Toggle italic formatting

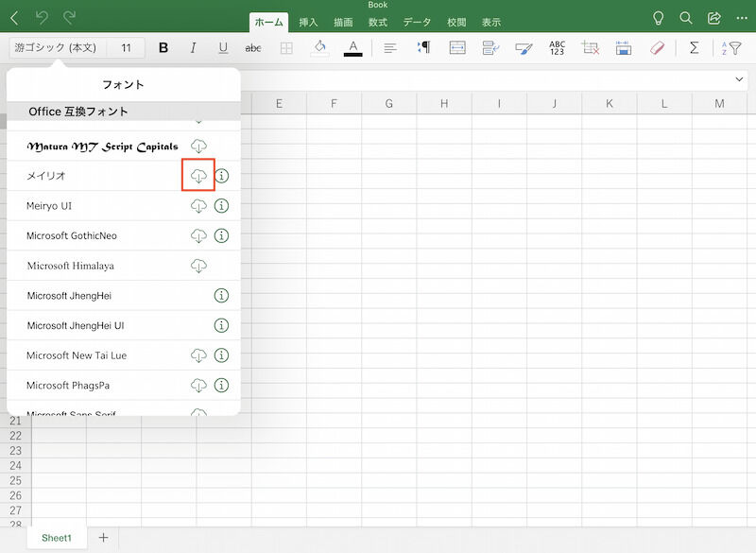[193, 47]
